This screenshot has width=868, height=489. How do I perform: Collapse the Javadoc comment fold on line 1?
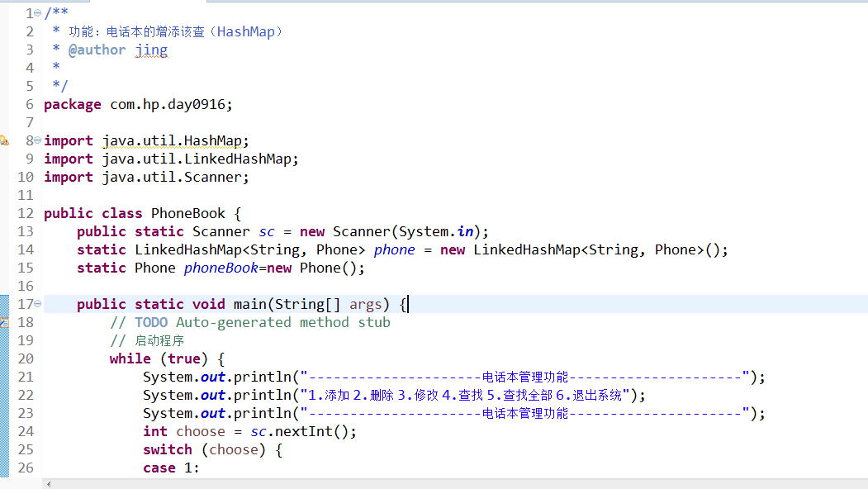click(x=38, y=12)
